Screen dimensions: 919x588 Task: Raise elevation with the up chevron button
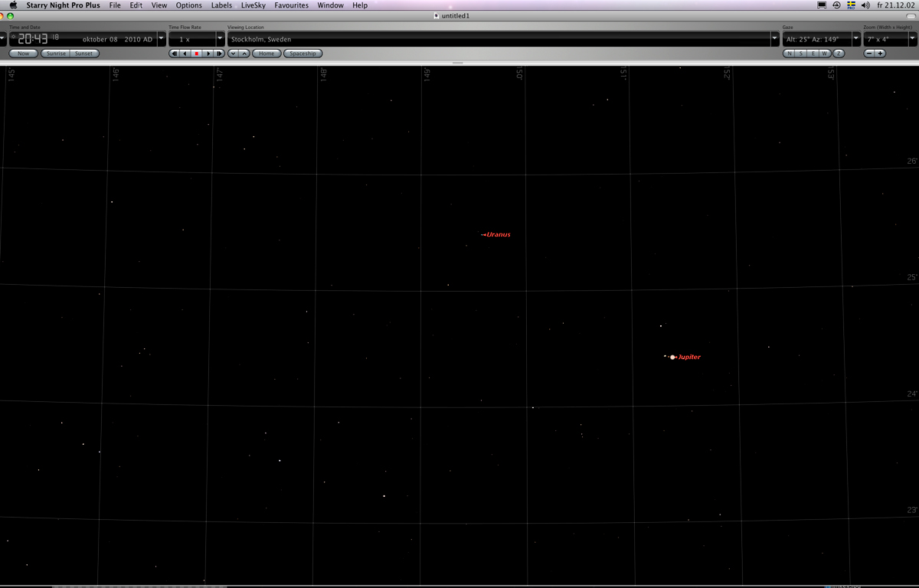click(244, 54)
